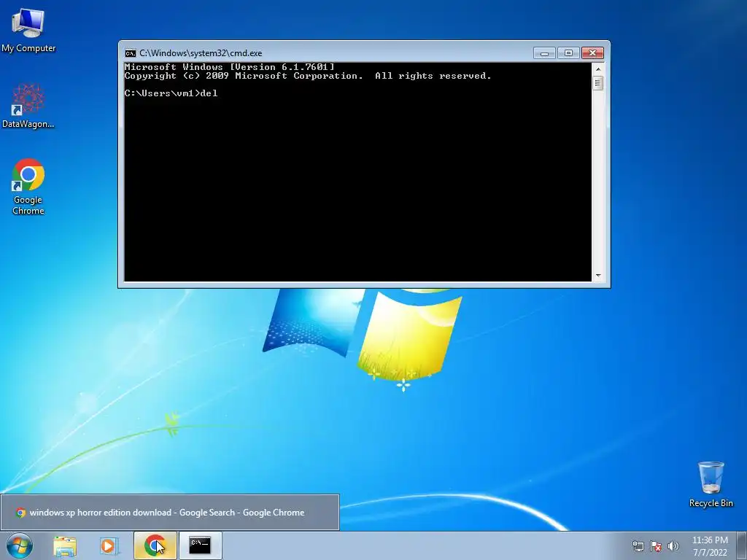Click the command prompt line with 'del'
The height and width of the screenshot is (560, 747).
pos(171,93)
